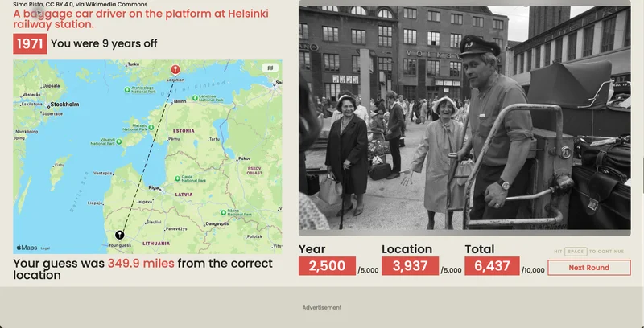Click the SPACE key hint
644x328 pixels.
click(x=576, y=252)
